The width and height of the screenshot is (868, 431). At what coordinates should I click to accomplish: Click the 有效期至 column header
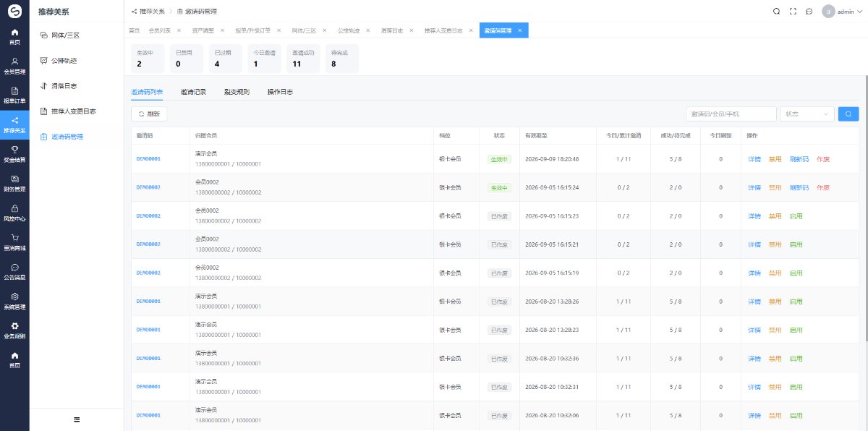tap(558, 136)
